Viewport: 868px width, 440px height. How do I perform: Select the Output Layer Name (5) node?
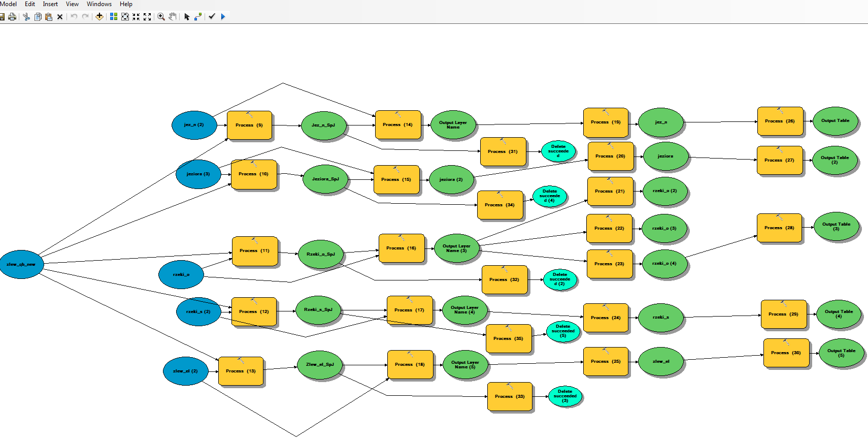465,365
